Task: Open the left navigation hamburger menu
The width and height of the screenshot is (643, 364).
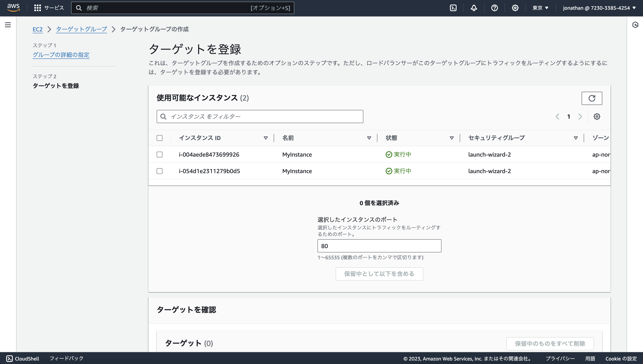Action: tap(8, 25)
